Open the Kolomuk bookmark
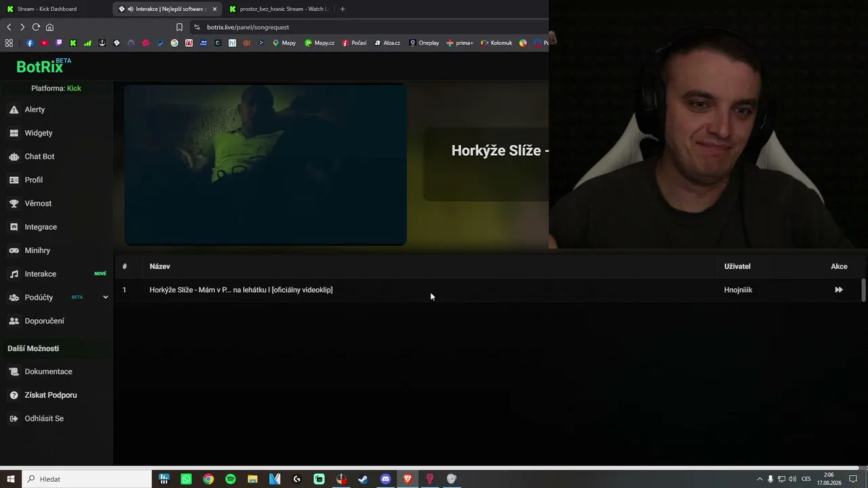 [496, 43]
